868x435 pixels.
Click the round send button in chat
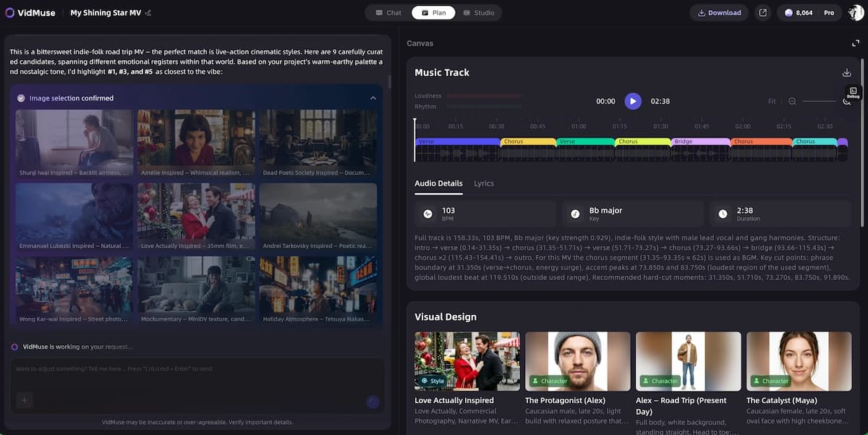click(373, 402)
